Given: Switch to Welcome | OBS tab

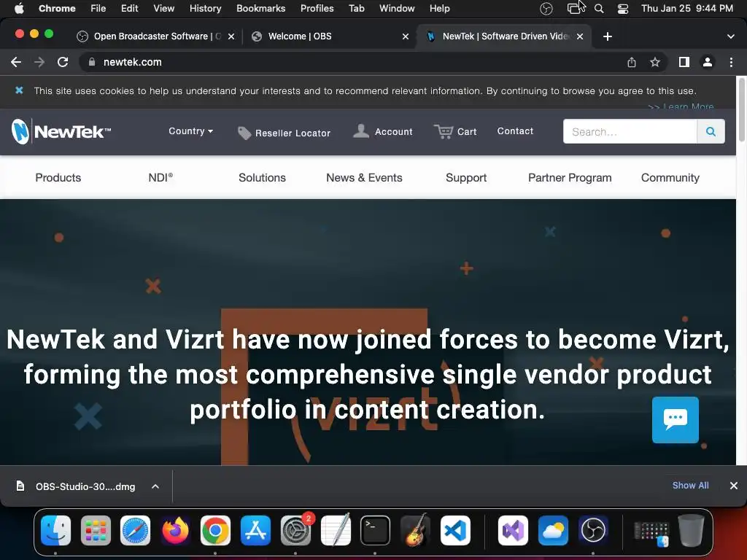Looking at the screenshot, I should pos(329,36).
